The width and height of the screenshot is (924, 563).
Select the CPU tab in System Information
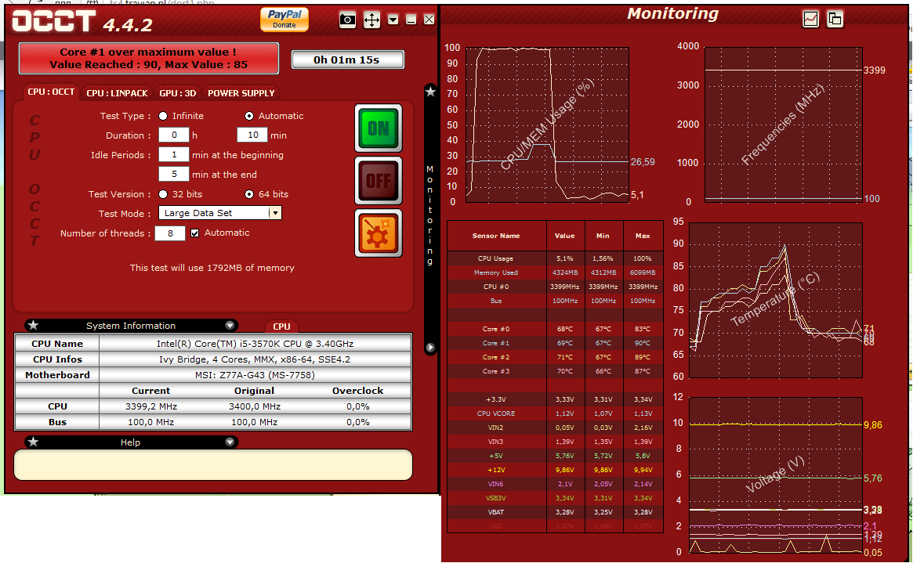(281, 327)
